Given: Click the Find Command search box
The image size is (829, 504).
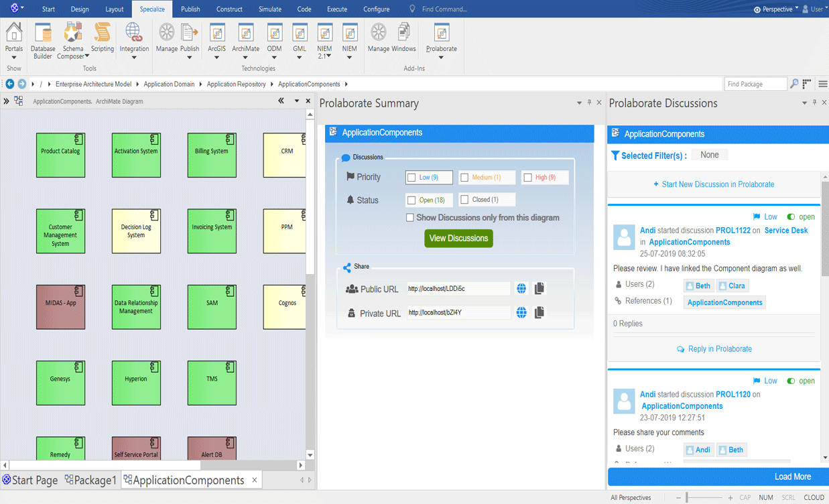Looking at the screenshot, I should coord(445,9).
